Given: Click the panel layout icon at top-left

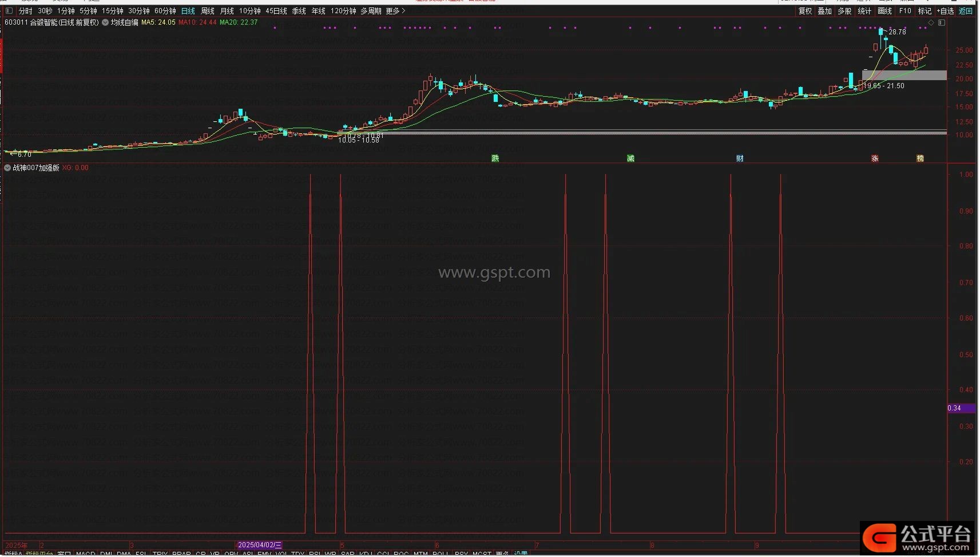Looking at the screenshot, I should pyautogui.click(x=9, y=11).
